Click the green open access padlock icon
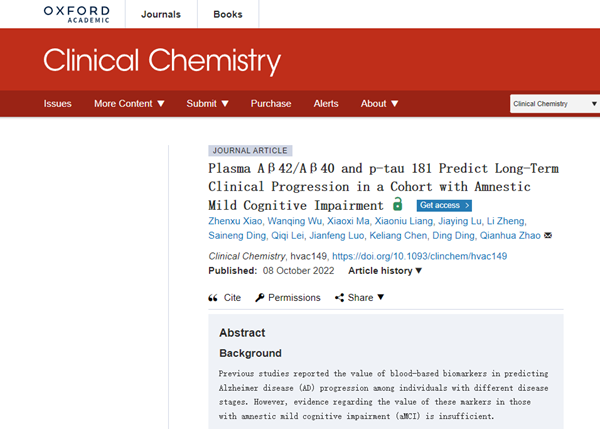The image size is (600, 429). coord(398,204)
